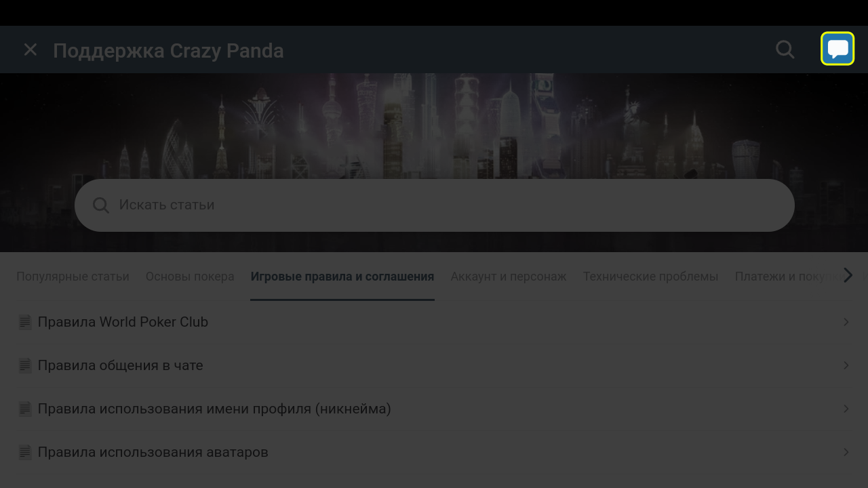Open the "Технические проблемы" tab
The image size is (868, 488).
coord(651,277)
